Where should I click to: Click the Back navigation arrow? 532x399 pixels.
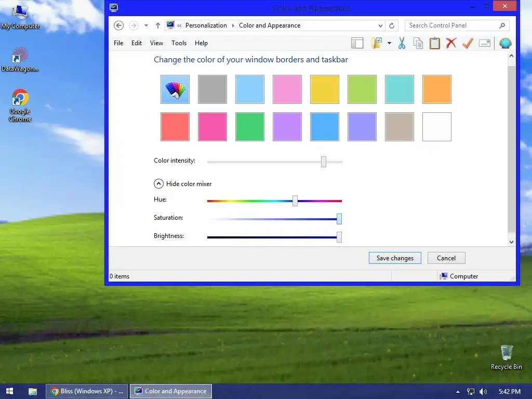point(119,25)
